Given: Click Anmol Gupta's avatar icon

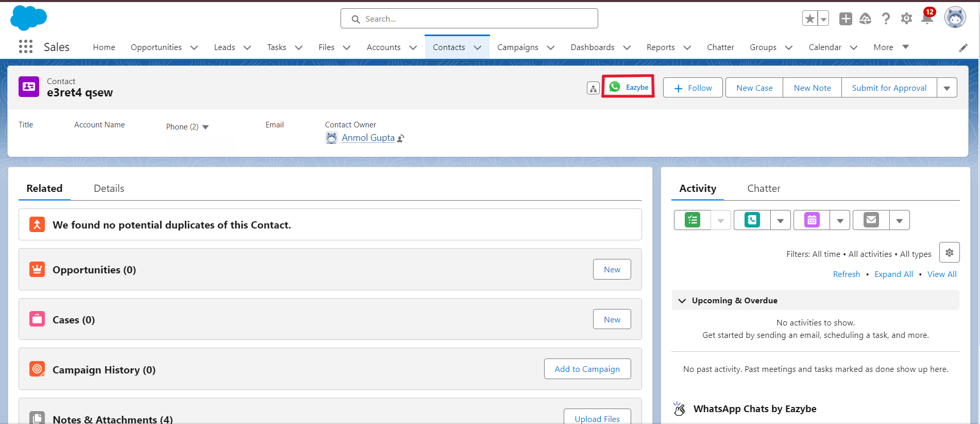Looking at the screenshot, I should [331, 138].
